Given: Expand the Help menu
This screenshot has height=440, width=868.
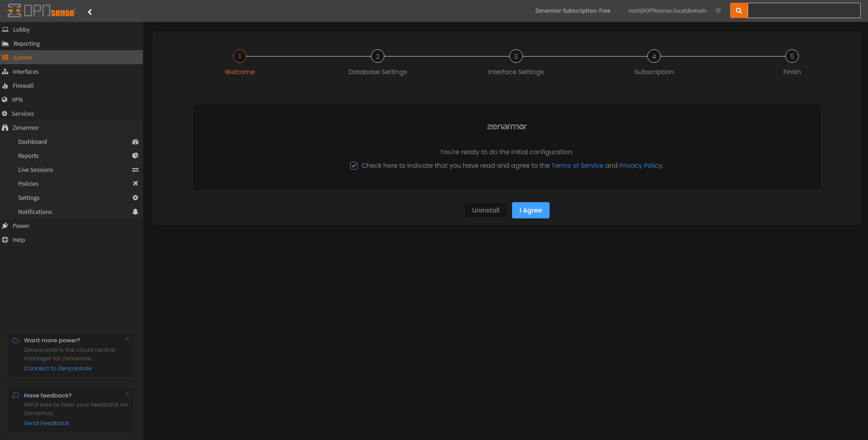Looking at the screenshot, I should (71, 240).
